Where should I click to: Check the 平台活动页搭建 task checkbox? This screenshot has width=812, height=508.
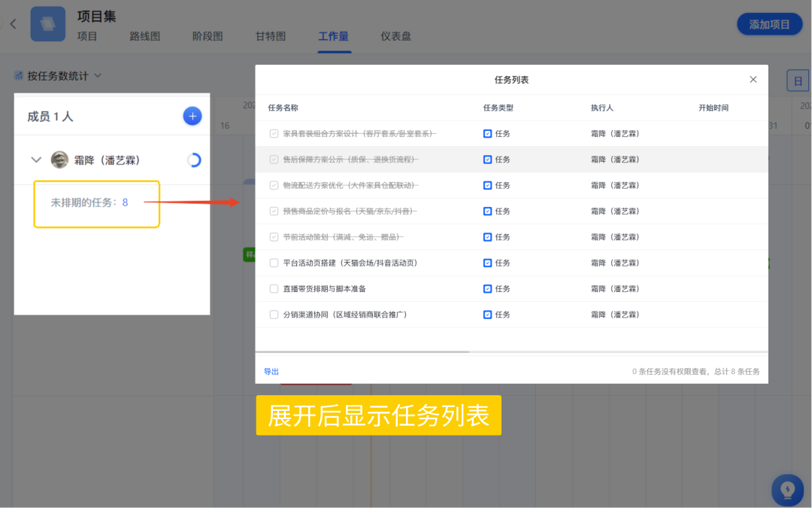point(274,263)
